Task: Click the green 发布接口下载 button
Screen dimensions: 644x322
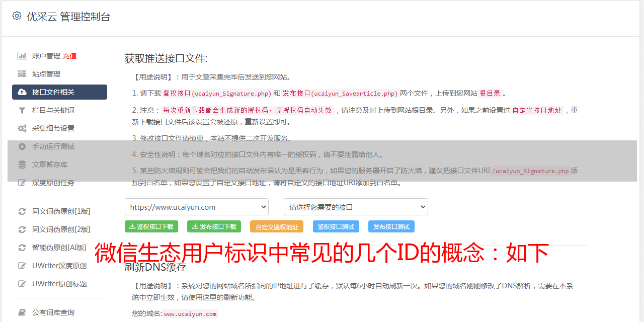Action: [x=214, y=226]
